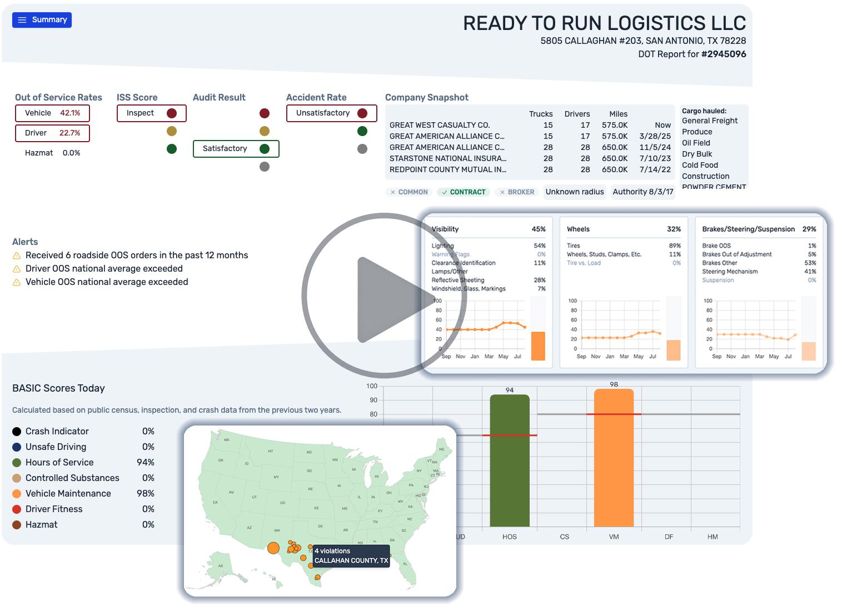This screenshot has height=616, width=842.
Task: Select STARSTONE NATIONAL INSURA… insurer row
Action: point(530,159)
